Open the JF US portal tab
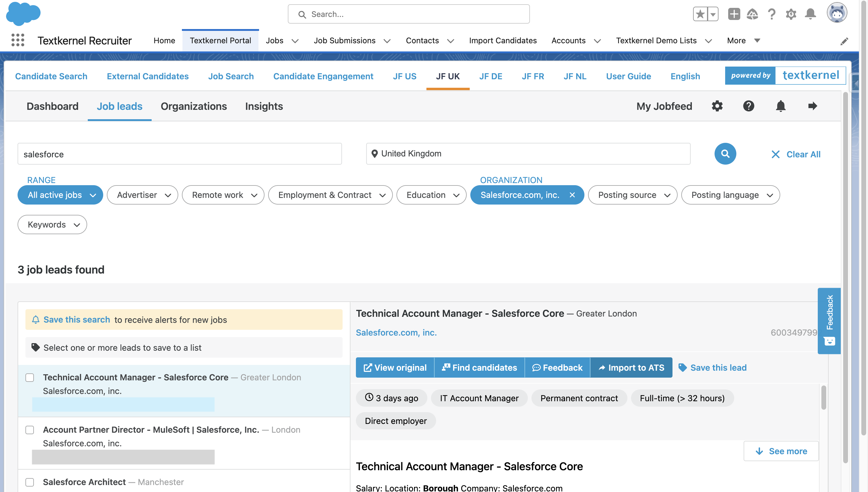Screen dimensions: 868x492 (404, 76)
